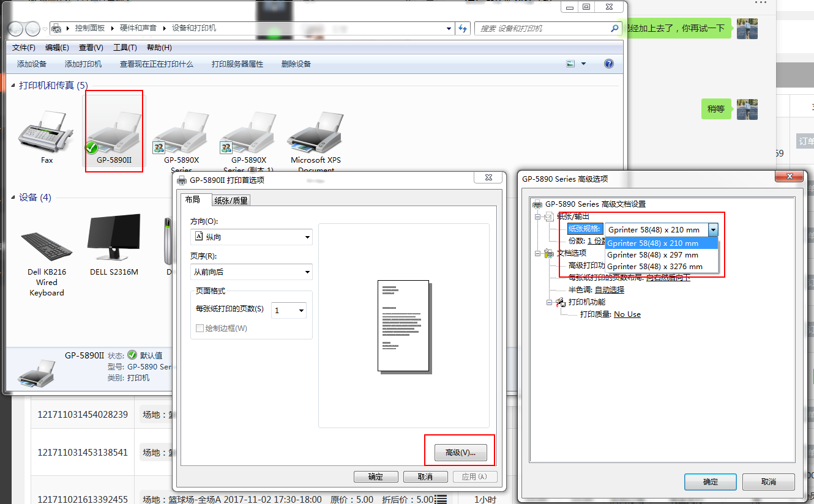
Task: Open the 每张纸打印的页数(S) dropdown
Action: pos(289,310)
